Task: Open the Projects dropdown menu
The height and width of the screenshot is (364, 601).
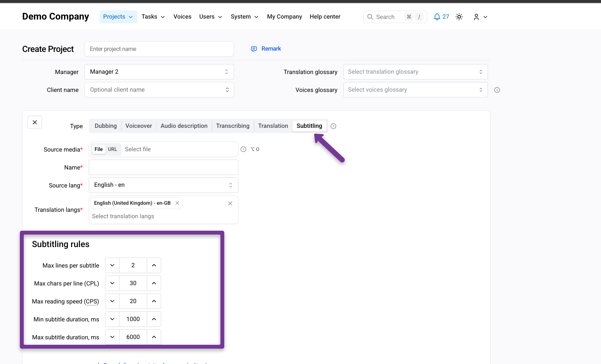Action: [x=118, y=17]
